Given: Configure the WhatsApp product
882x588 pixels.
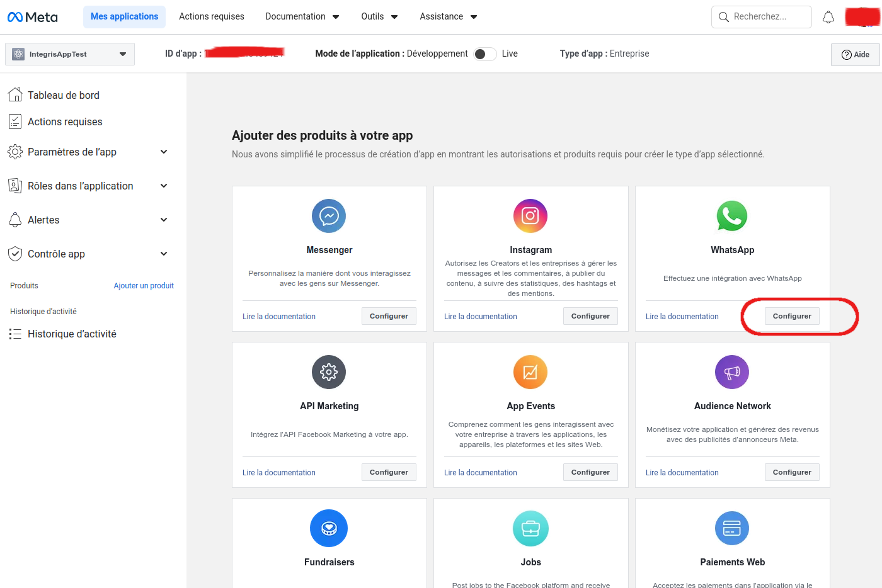Looking at the screenshot, I should (792, 316).
